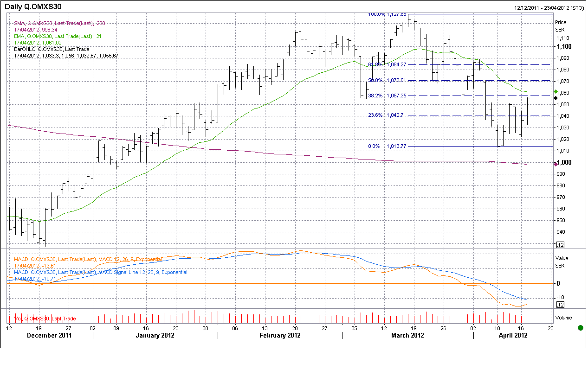Click the black last-trade diamond on price axis
This screenshot has width=588, height=370.
(x=556, y=98)
